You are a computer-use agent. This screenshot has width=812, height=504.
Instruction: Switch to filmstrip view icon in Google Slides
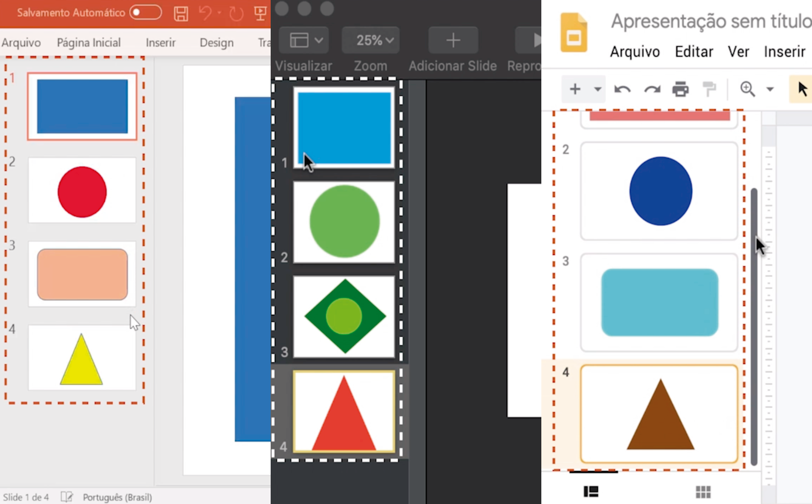click(591, 491)
